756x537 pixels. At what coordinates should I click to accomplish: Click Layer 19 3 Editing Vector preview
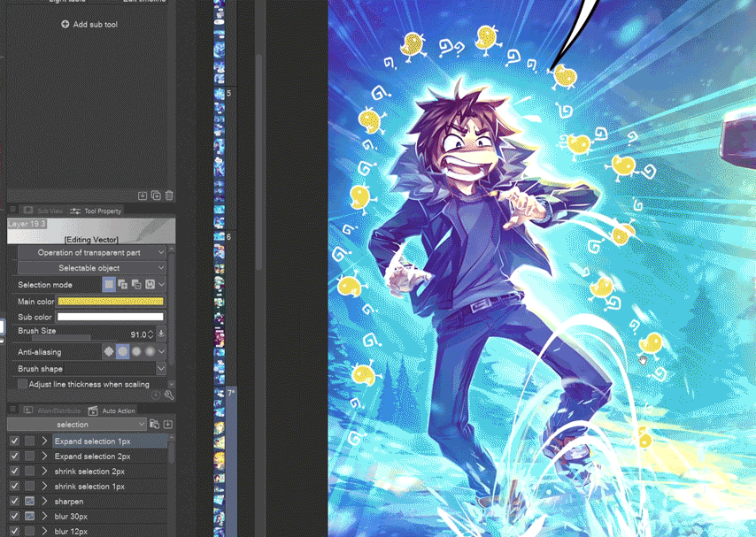pyautogui.click(x=91, y=231)
